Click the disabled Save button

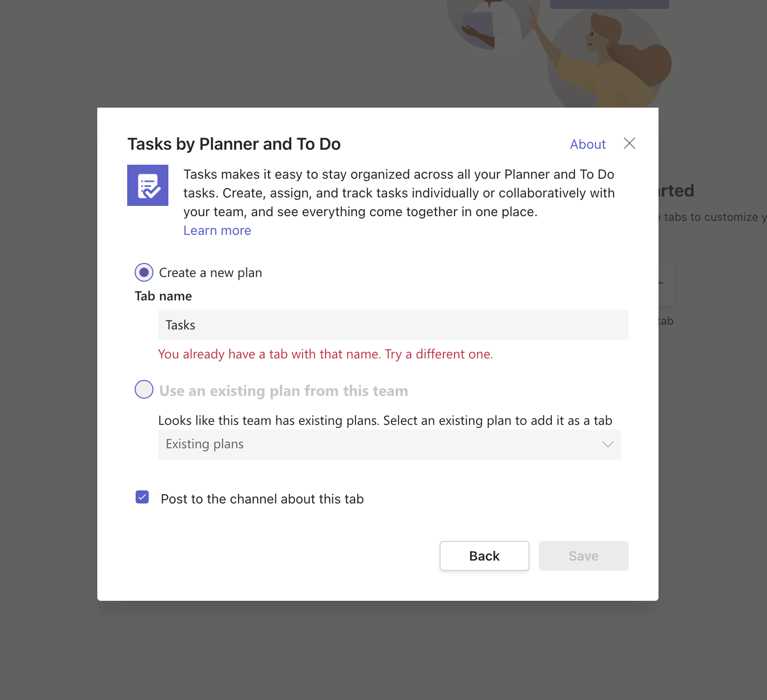click(584, 556)
